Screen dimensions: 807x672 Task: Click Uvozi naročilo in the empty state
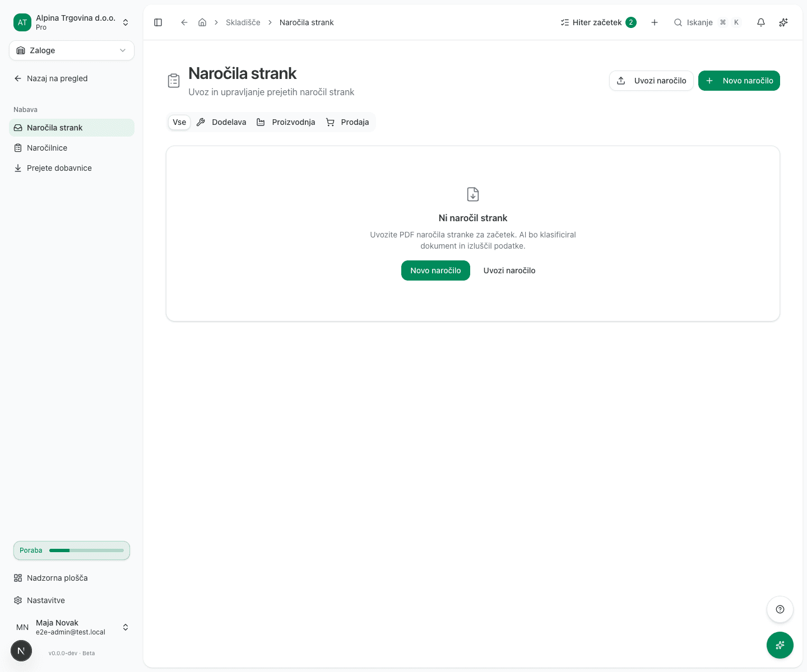tap(509, 270)
